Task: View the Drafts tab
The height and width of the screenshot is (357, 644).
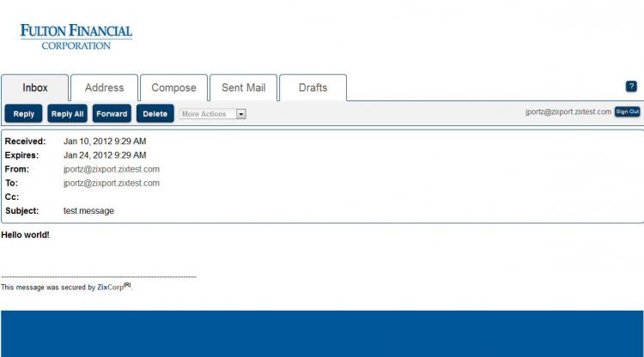Action: click(313, 88)
